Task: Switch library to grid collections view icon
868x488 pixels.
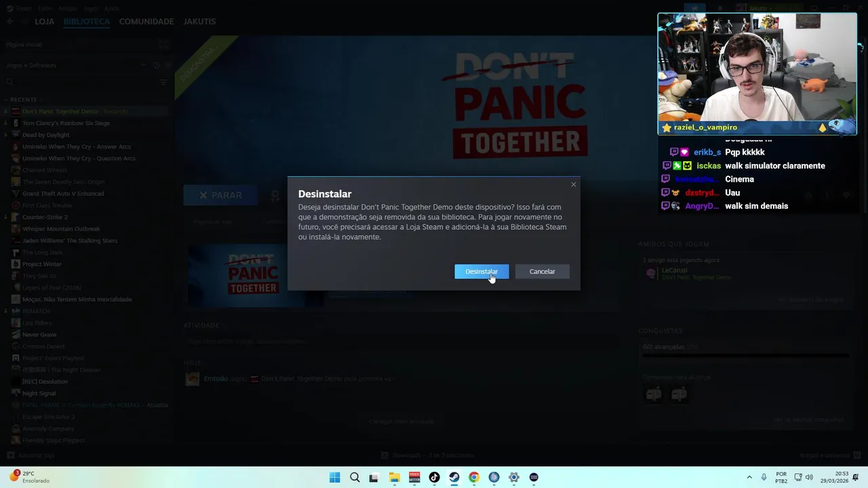Action: (x=163, y=45)
